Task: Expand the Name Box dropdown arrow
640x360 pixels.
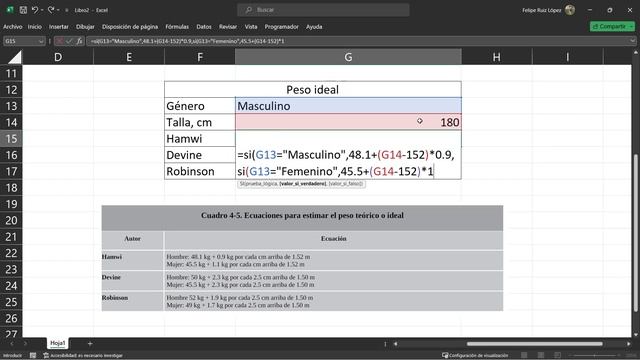Action: pos(41,41)
